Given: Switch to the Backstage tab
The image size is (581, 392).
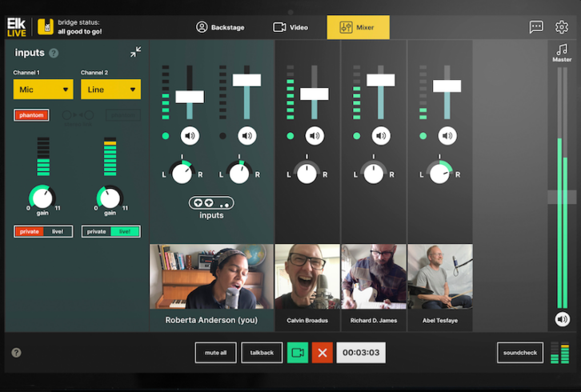Looking at the screenshot, I should [x=220, y=27].
